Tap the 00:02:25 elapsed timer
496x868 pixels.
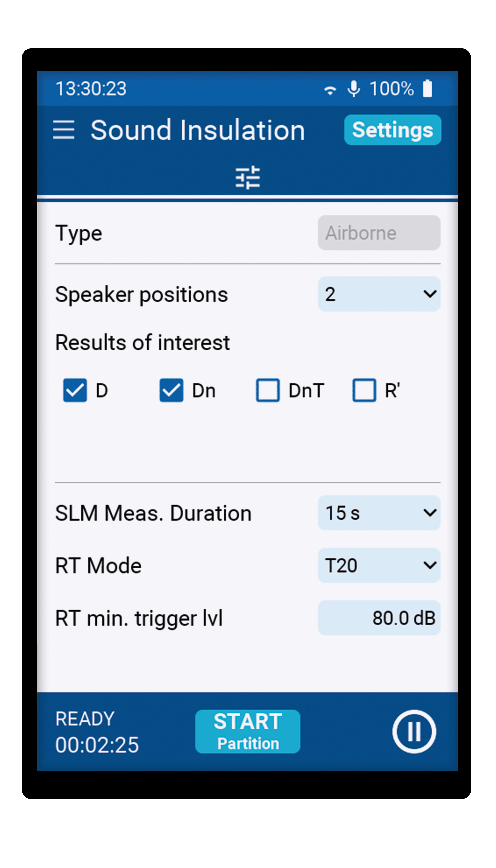pyautogui.click(x=97, y=745)
